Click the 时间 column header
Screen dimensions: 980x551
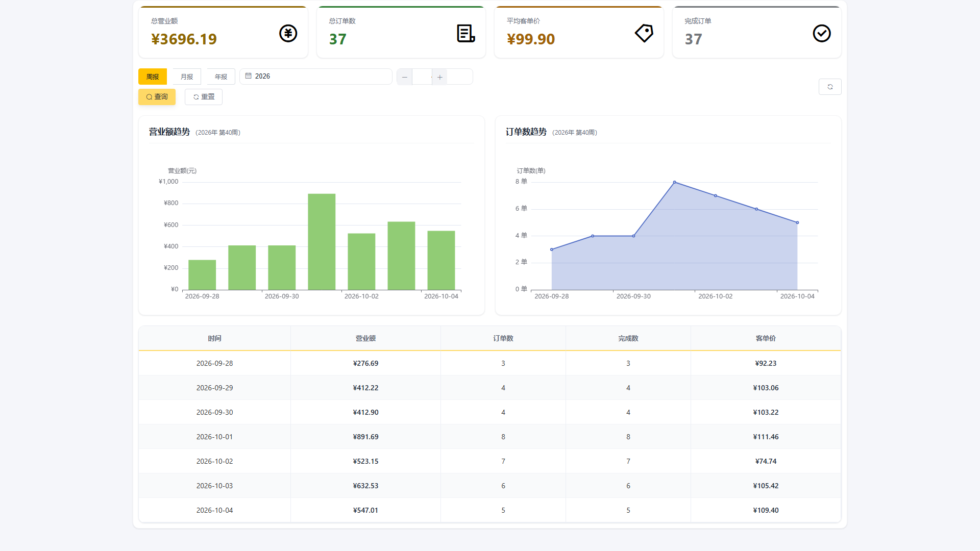click(214, 338)
